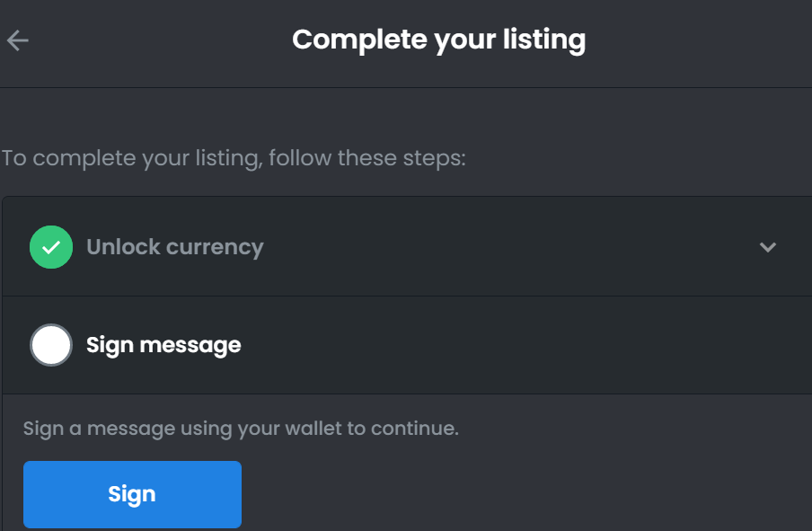Select the white circle next to Sign message
The width and height of the screenshot is (812, 531).
pos(50,345)
